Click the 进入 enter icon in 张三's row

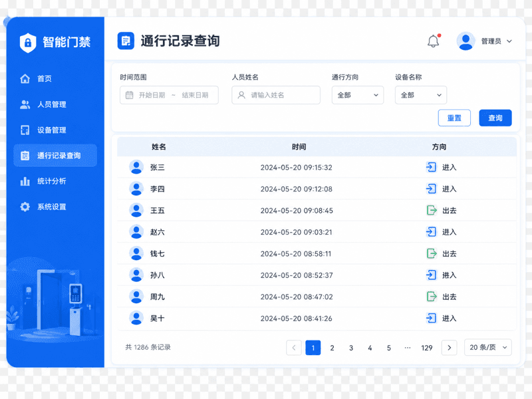pyautogui.click(x=431, y=168)
